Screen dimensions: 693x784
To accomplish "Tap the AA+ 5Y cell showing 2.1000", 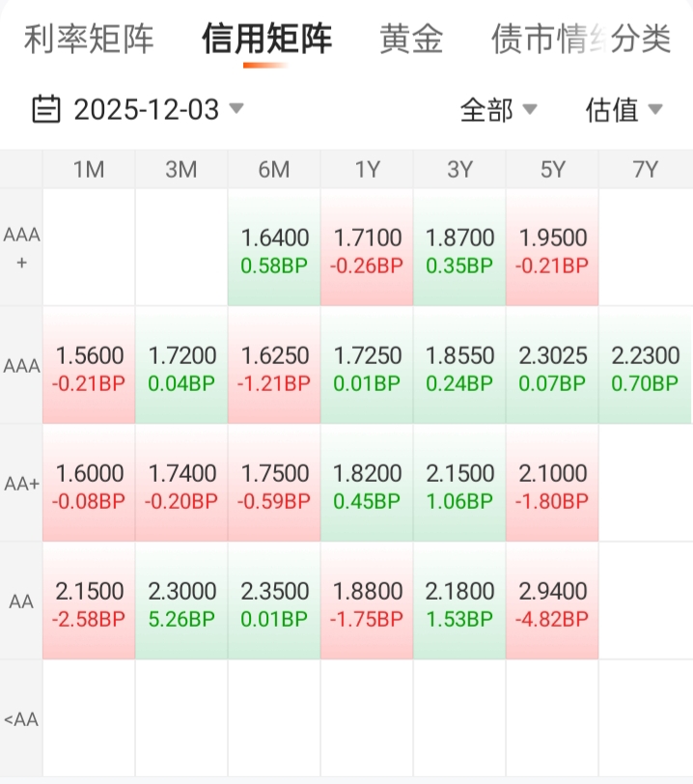I will click(x=552, y=485).
